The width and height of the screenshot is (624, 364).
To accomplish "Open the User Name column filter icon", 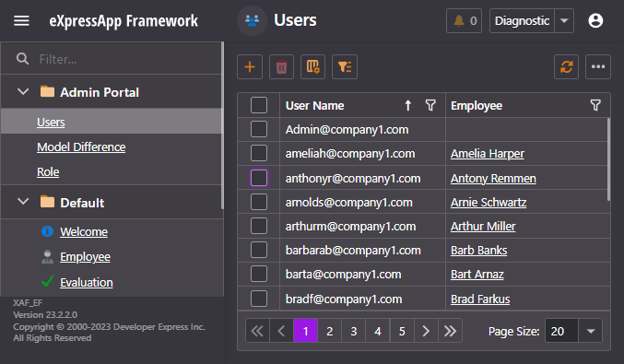I will click(x=430, y=105).
